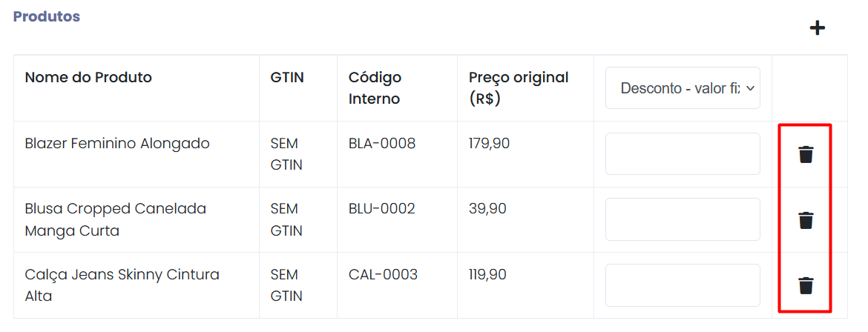Select the Código Interno column header
Screen dimensions: 868x332
[x=375, y=87]
